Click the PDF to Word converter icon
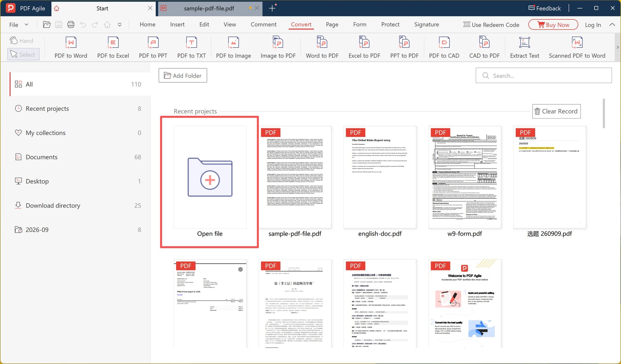Viewport: 621px width, 364px height. pos(71,43)
